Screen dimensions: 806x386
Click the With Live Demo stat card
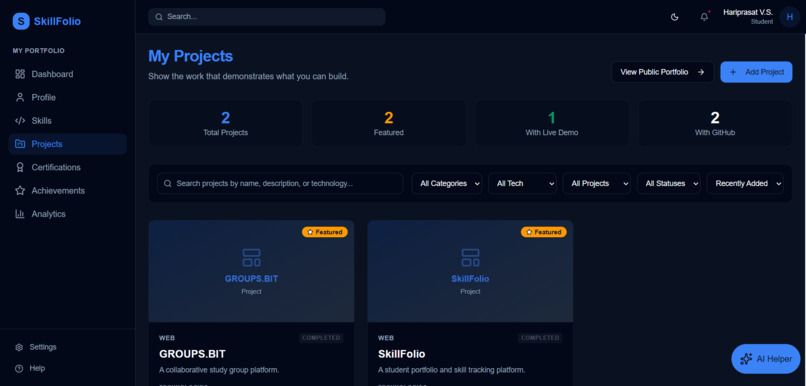[x=552, y=123]
